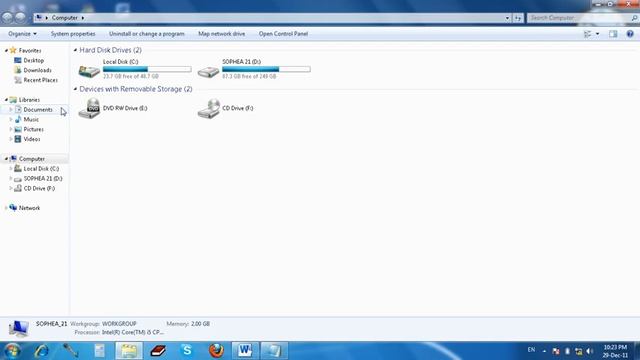Open the Windows Start orb

tap(11, 351)
